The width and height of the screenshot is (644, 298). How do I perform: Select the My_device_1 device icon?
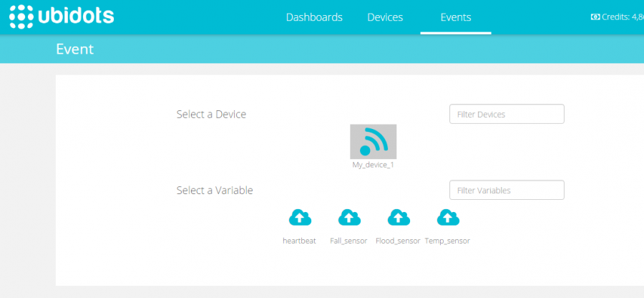[373, 141]
